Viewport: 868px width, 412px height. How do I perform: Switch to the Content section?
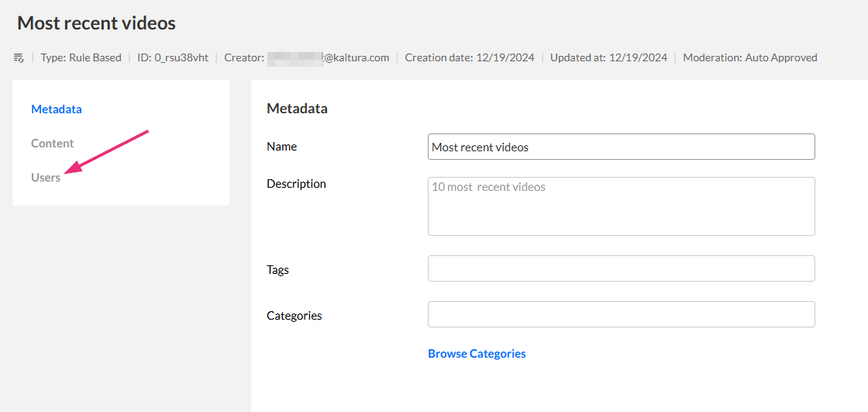(x=53, y=144)
